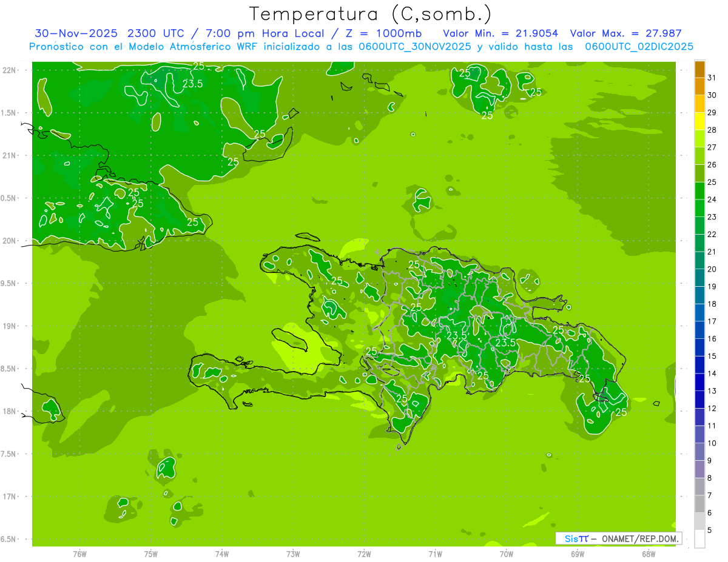728x562 pixels.
Task: Click the 68W longitude label
Action: (649, 554)
